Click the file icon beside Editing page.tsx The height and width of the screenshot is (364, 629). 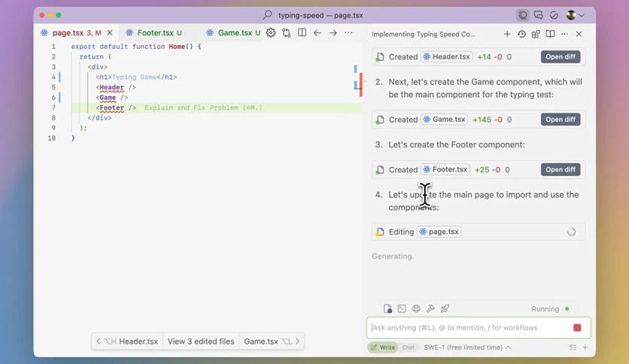pos(379,232)
